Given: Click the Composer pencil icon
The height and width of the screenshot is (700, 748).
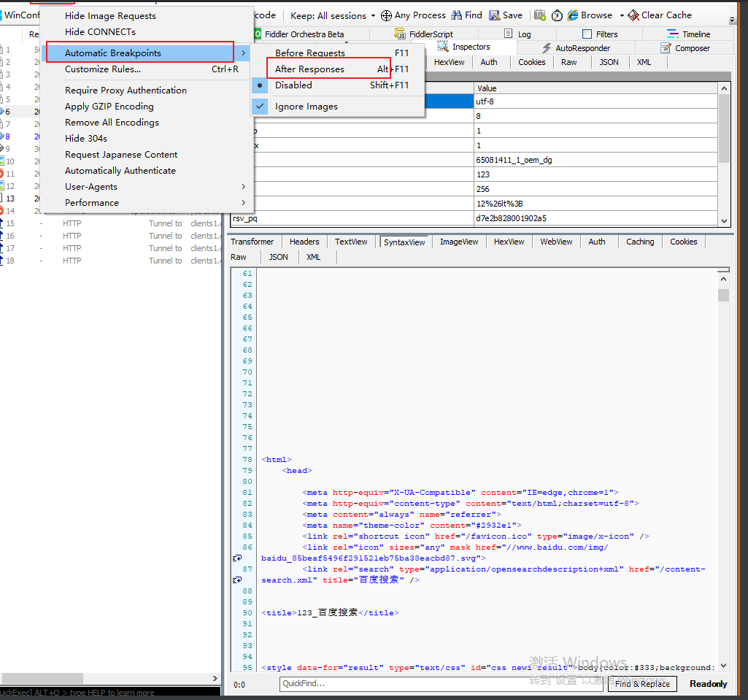Looking at the screenshot, I should [x=666, y=47].
